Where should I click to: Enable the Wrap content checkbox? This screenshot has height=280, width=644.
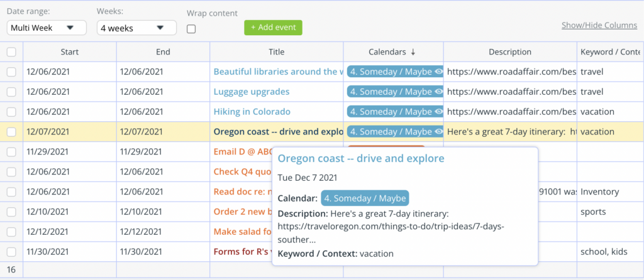pyautogui.click(x=191, y=29)
